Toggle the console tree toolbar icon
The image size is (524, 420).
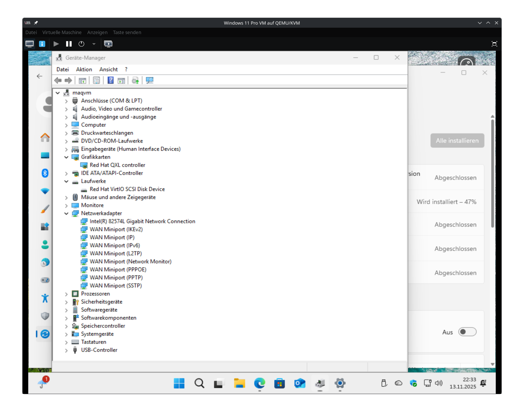click(x=82, y=80)
